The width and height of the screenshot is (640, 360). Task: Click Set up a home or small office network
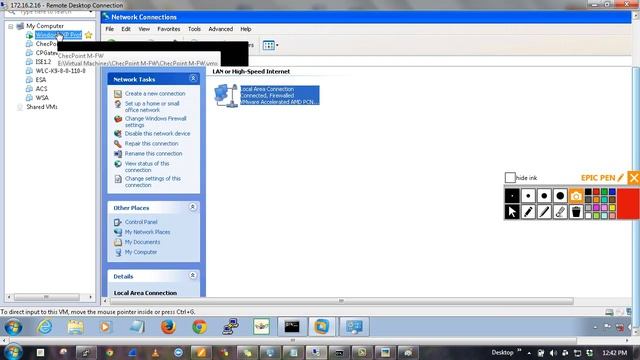coord(152,107)
